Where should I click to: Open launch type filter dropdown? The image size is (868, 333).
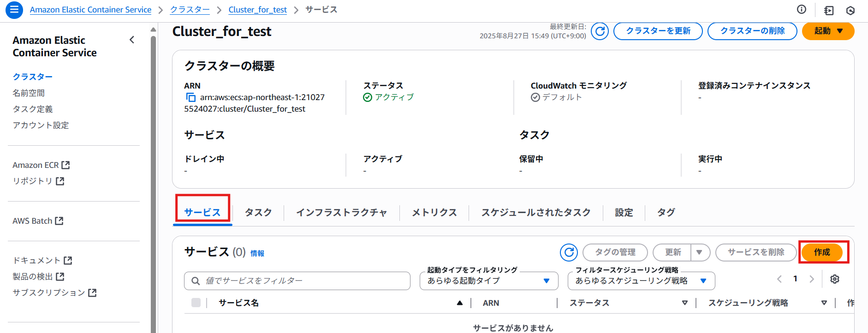click(x=489, y=281)
